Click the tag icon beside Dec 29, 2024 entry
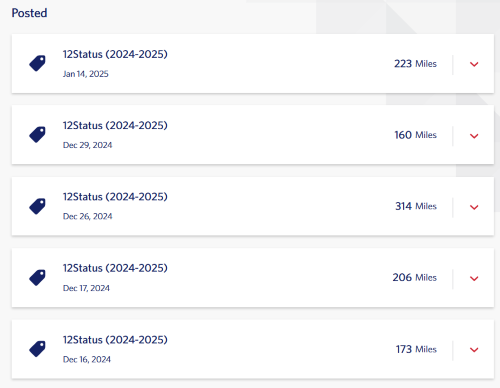The height and width of the screenshot is (388, 500). point(37,135)
